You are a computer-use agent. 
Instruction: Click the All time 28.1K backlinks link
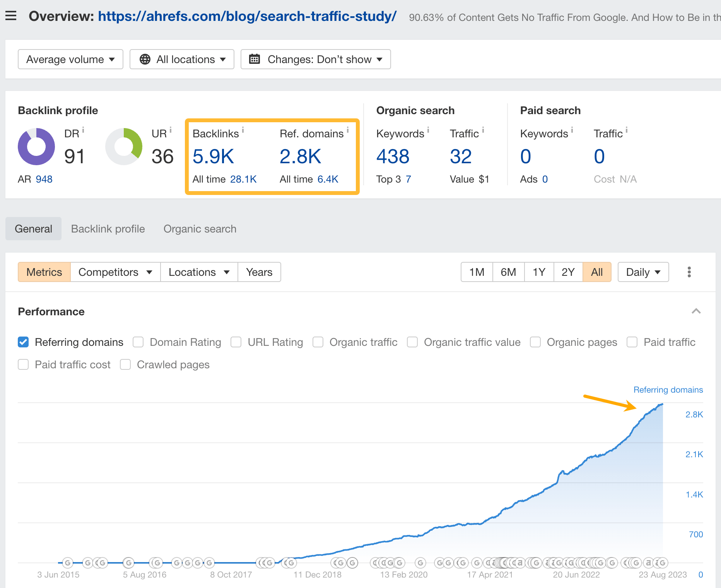[x=243, y=179]
